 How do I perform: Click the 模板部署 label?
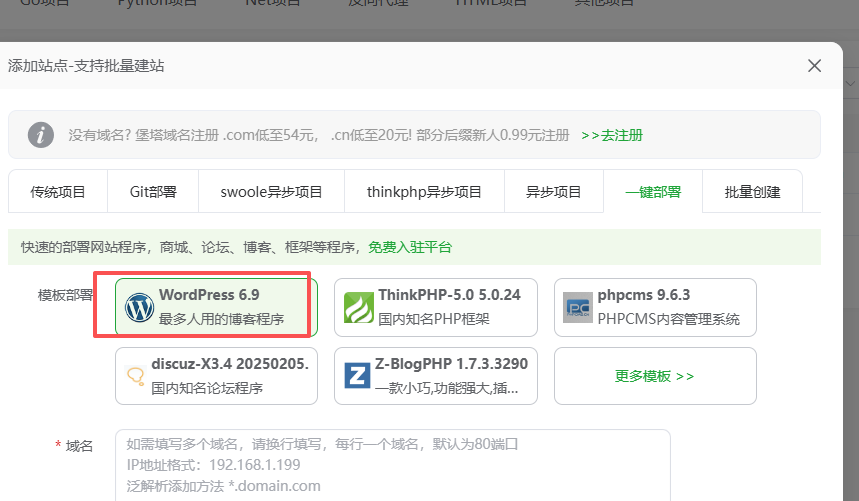pos(65,295)
